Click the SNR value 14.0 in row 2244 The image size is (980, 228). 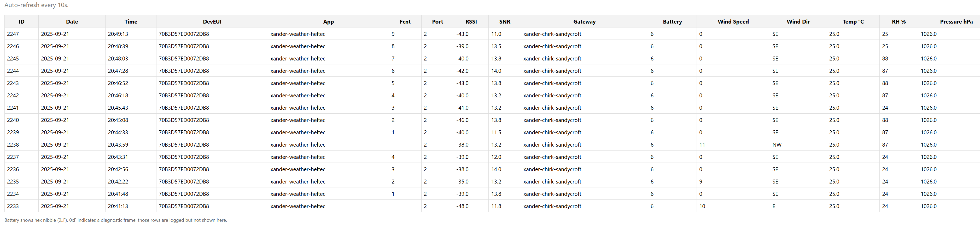coord(496,71)
